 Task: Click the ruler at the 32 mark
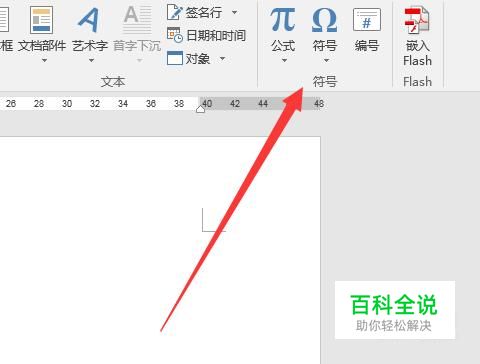coord(95,104)
